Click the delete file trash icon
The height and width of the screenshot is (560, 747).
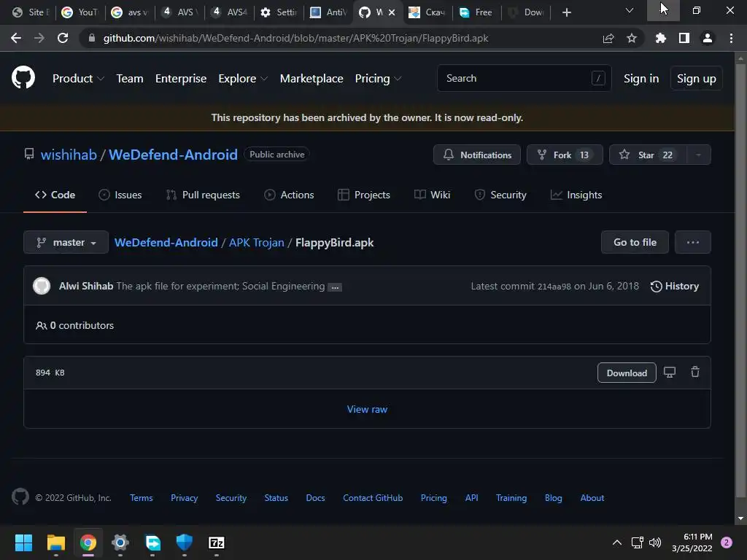pos(695,373)
